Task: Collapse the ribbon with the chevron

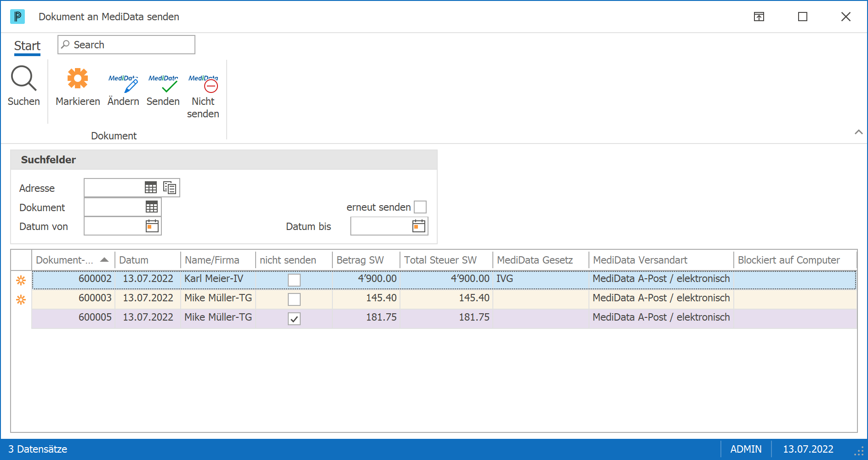Action: point(858,132)
